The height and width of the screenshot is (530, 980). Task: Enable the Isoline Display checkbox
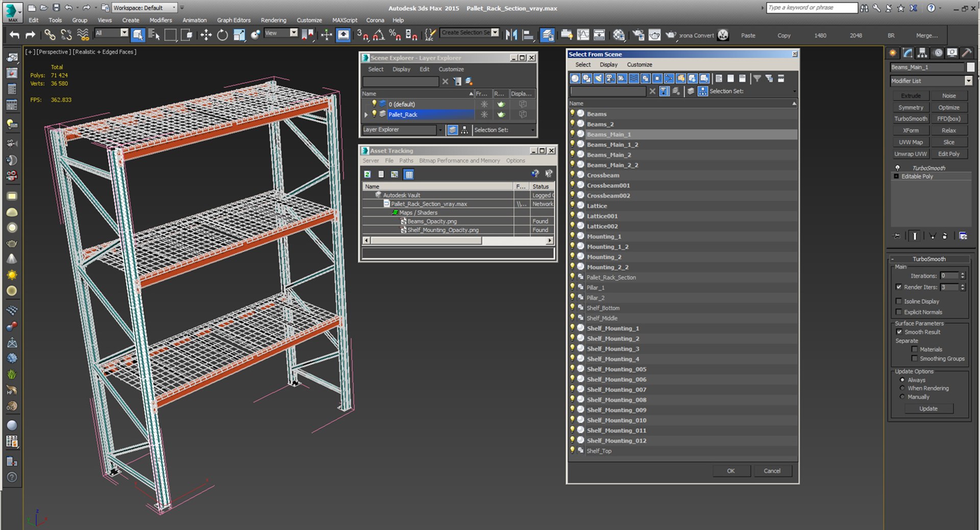coord(899,301)
